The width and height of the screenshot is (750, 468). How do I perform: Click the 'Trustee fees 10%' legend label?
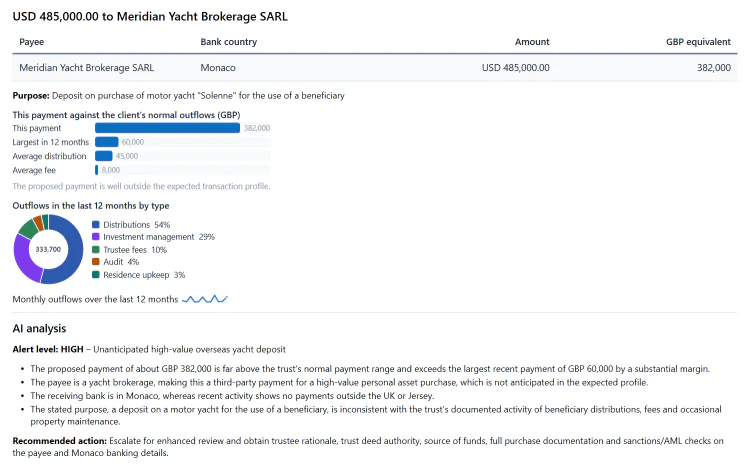coord(135,250)
